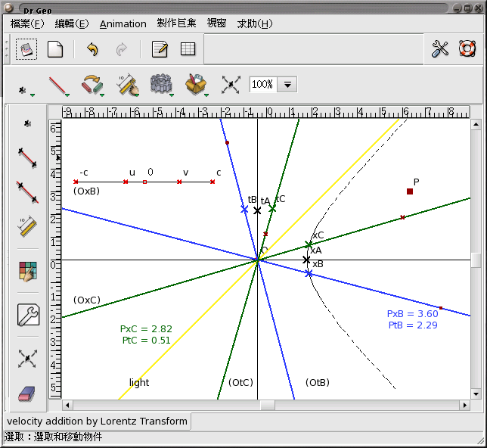Click the PtB = 2.29 value text

[x=413, y=325]
